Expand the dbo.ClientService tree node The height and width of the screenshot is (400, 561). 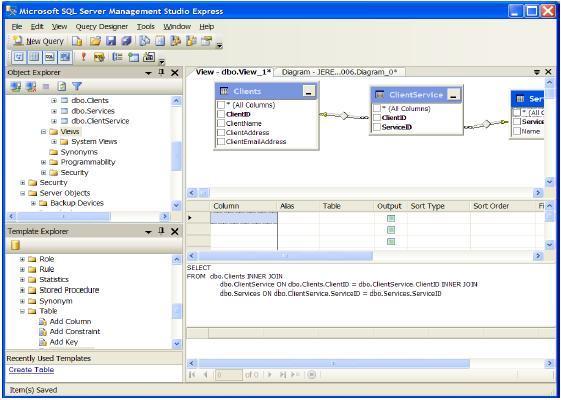click(54, 121)
